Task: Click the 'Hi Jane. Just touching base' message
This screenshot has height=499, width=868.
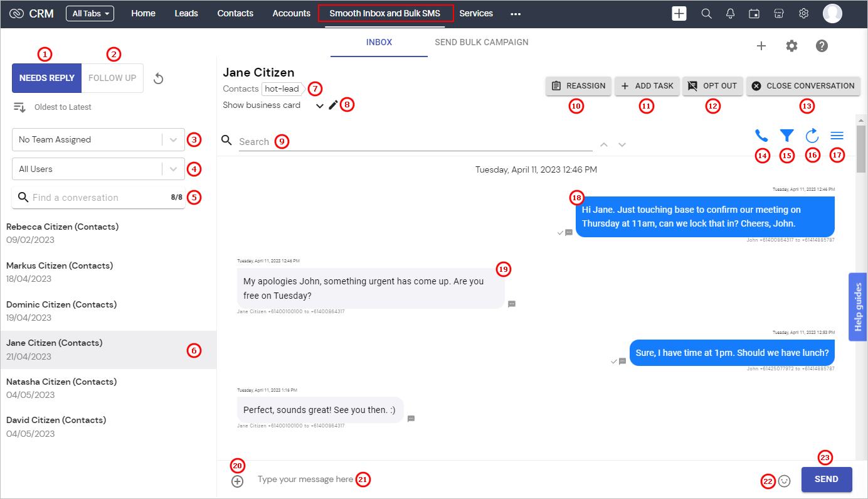Action: [x=705, y=217]
